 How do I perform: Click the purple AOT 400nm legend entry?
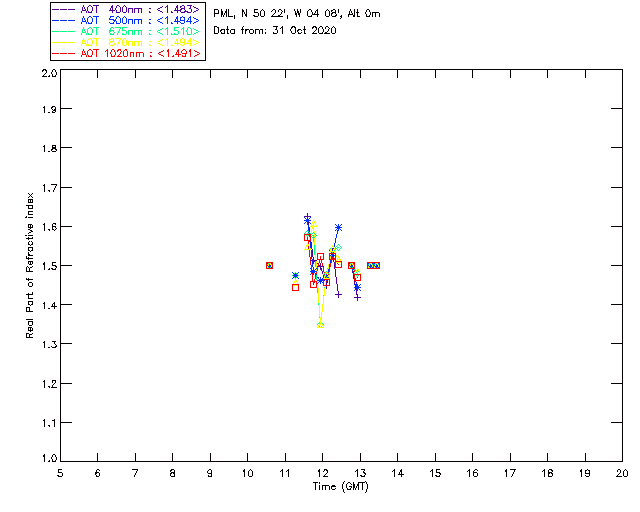[x=126, y=9]
